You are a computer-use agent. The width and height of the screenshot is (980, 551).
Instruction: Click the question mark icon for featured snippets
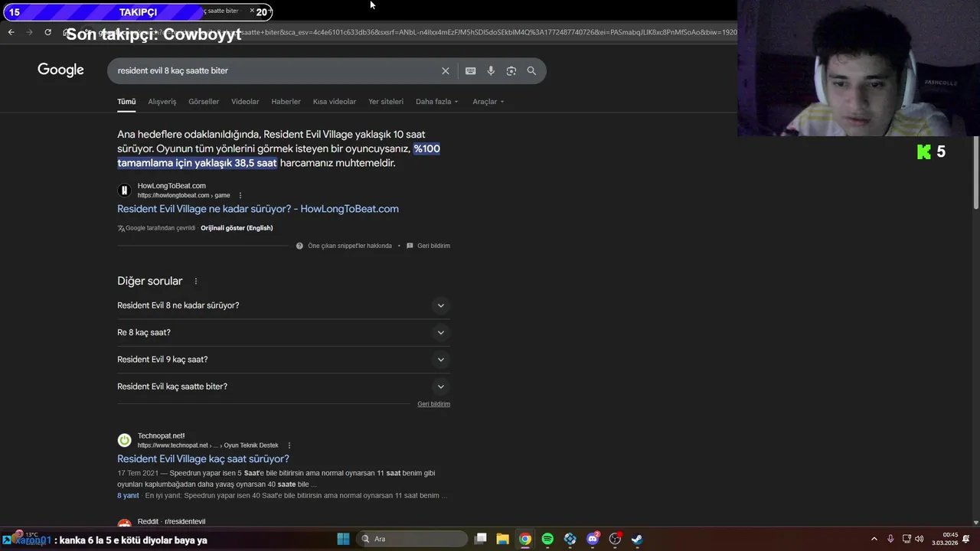(299, 246)
